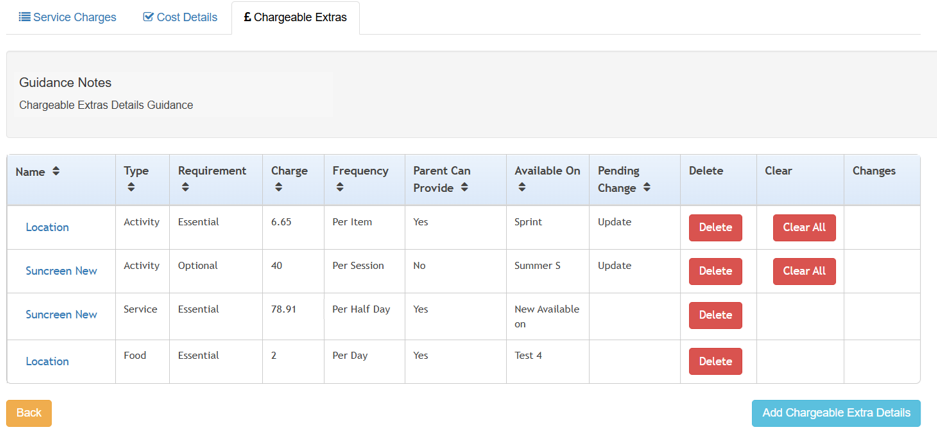Select the Chargeable Extras tab
The height and width of the screenshot is (433, 944).
pyautogui.click(x=295, y=17)
